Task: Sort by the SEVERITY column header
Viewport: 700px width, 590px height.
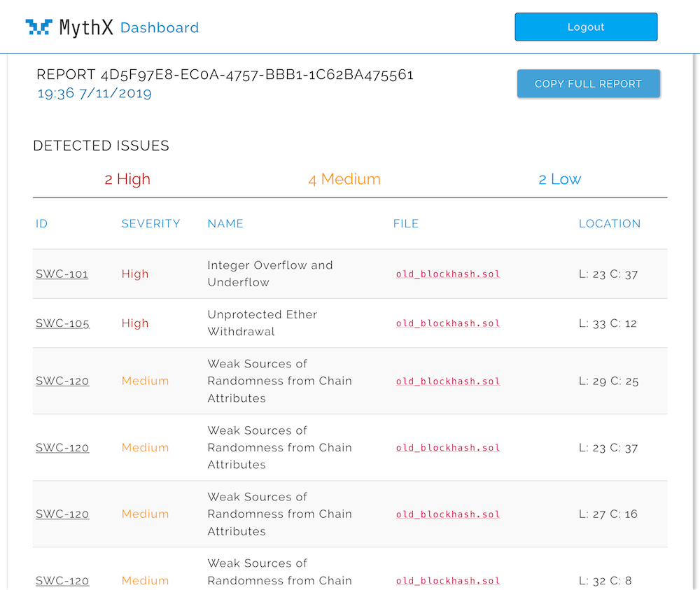Action: [150, 223]
